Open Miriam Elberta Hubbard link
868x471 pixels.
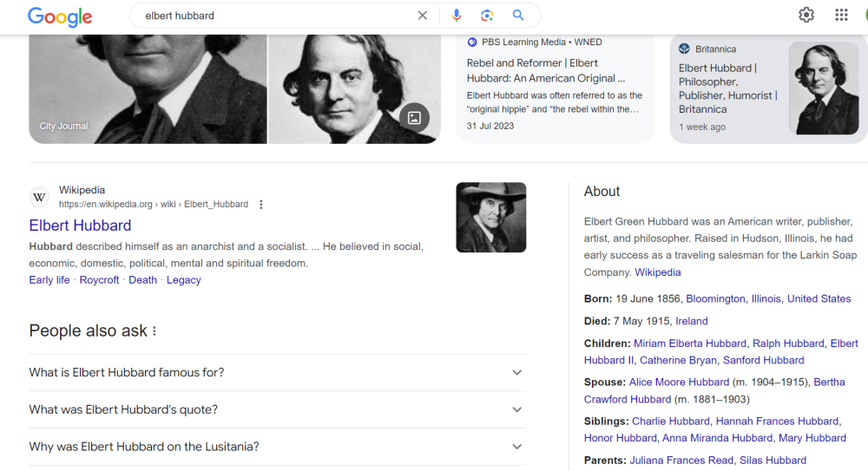pos(690,343)
